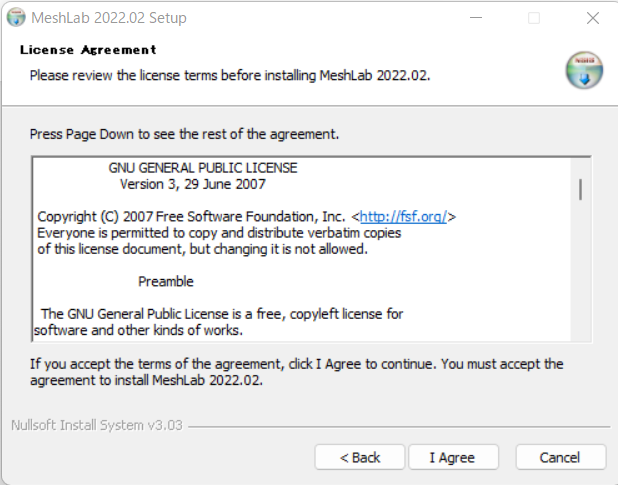Viewport: 618px width, 485px height.
Task: Click the license text scrollbar thumb
Action: pos(580,190)
